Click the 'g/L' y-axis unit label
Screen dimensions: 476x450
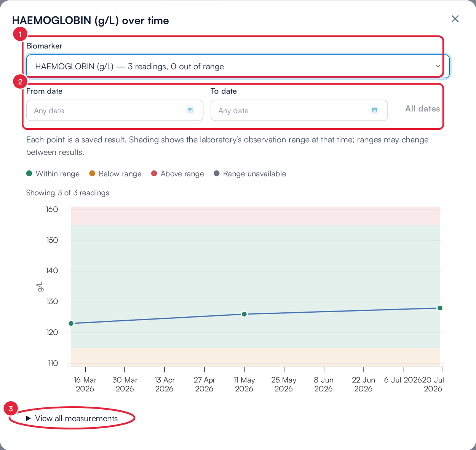[x=40, y=287]
